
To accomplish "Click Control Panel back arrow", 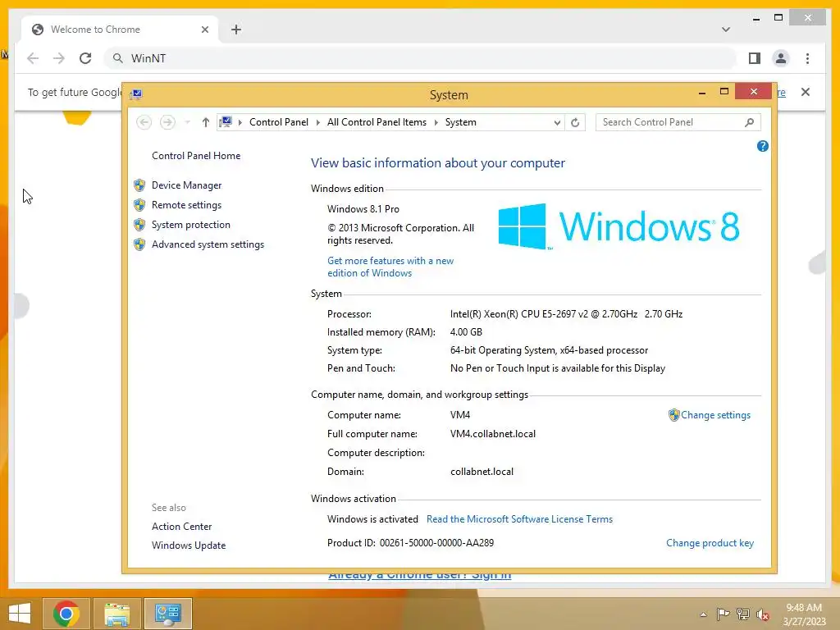I will click(x=144, y=123).
